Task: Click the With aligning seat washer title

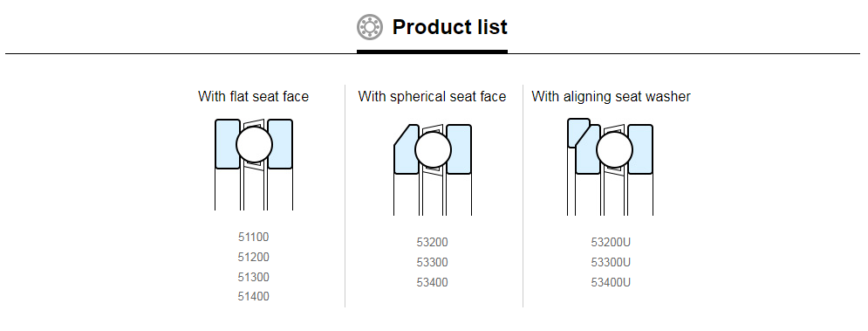Action: [x=612, y=96]
